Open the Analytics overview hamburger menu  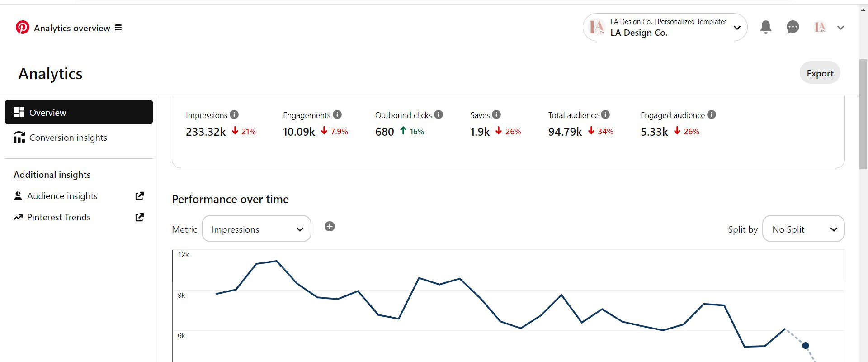coord(118,28)
